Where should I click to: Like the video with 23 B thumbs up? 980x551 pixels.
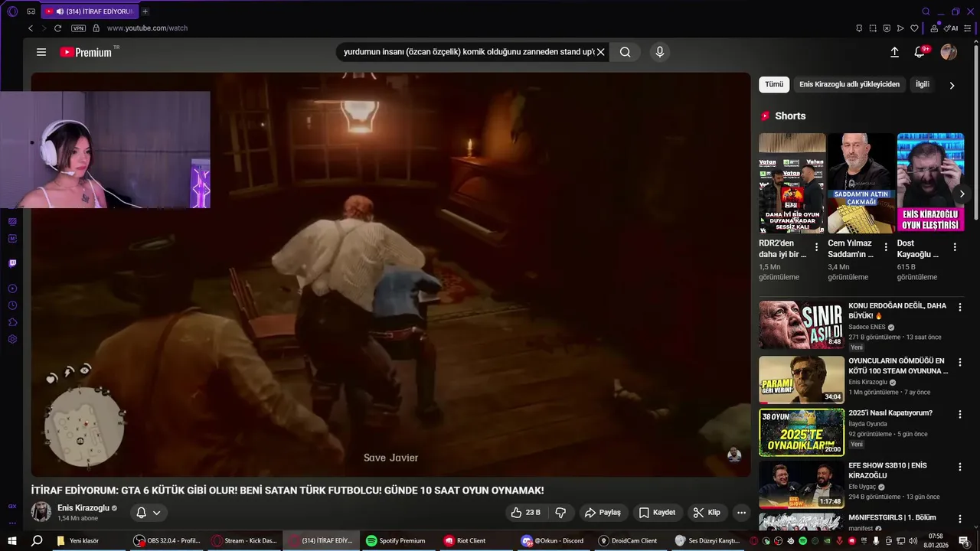(x=526, y=513)
